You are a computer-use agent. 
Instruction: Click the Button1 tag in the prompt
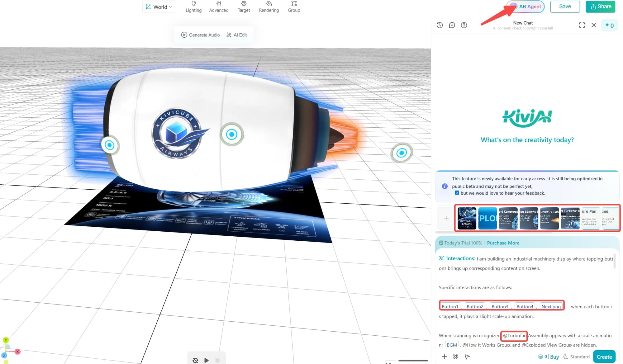[x=450, y=306]
